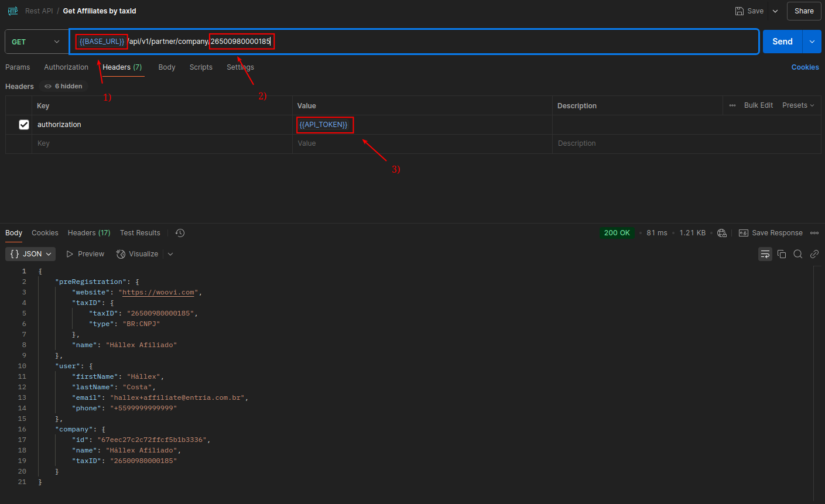This screenshot has width=825, height=504.
Task: Click the network globe icon
Action: pyautogui.click(x=722, y=233)
